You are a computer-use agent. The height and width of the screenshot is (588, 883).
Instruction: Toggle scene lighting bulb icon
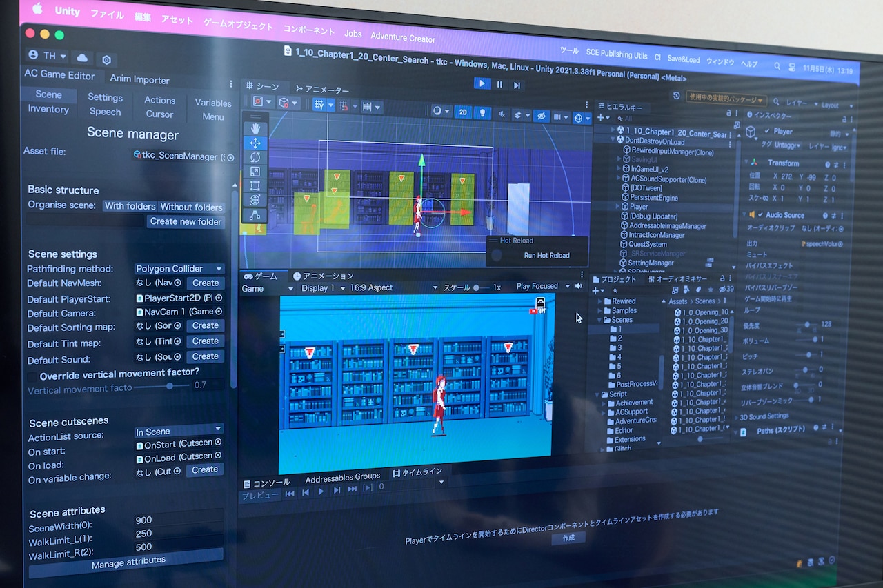pyautogui.click(x=483, y=112)
